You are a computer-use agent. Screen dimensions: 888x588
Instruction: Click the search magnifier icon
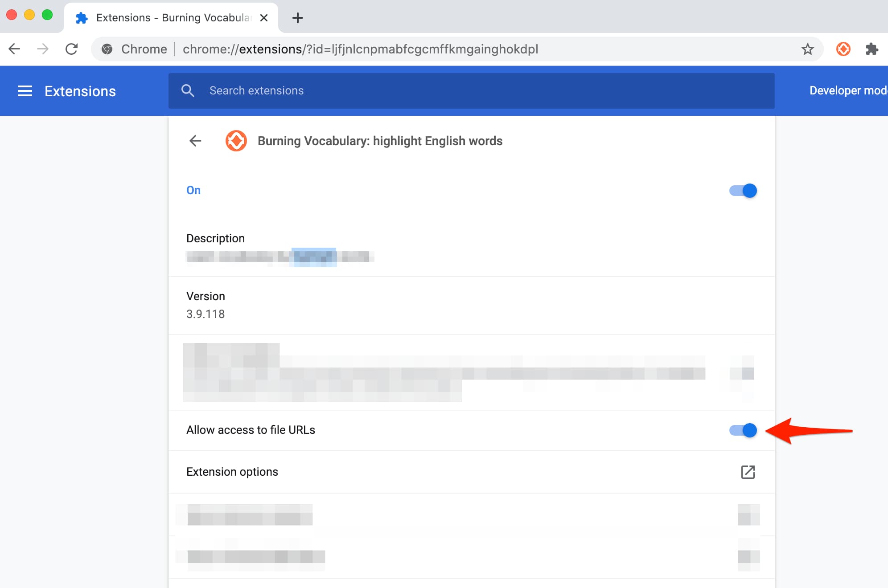188,90
